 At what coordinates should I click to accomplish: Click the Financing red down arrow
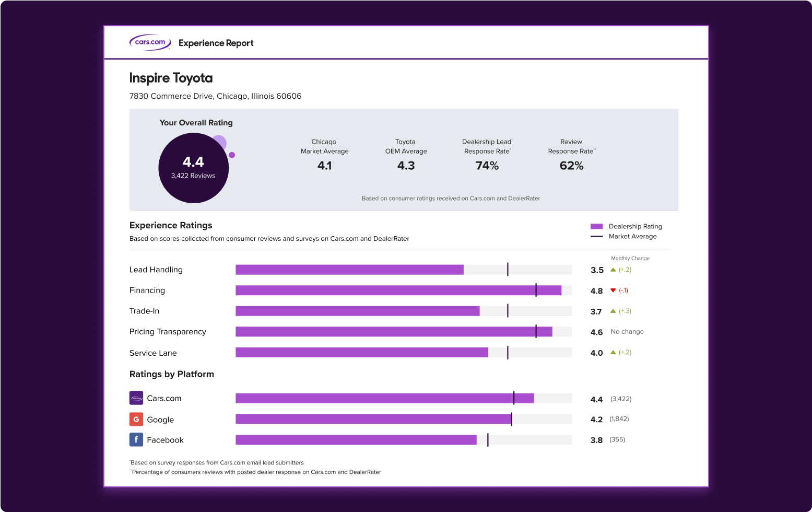(x=613, y=290)
